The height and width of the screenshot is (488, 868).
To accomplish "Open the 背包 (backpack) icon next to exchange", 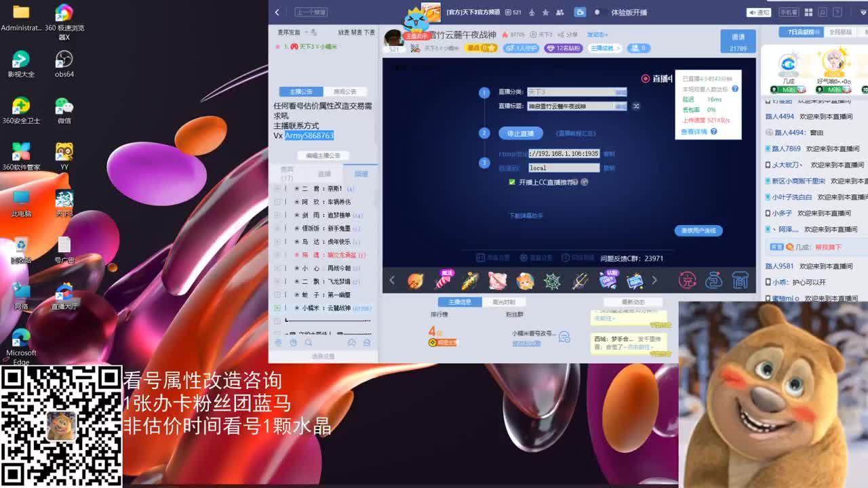I will tap(713, 280).
